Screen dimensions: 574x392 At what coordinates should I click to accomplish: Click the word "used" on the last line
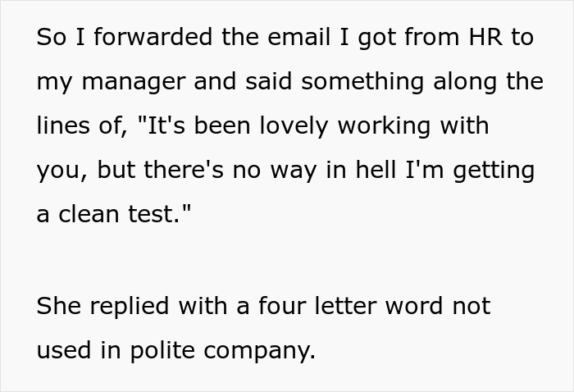point(63,350)
